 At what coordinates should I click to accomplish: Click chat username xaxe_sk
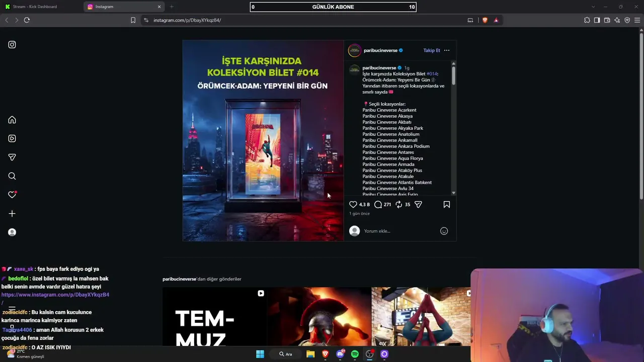click(24, 269)
